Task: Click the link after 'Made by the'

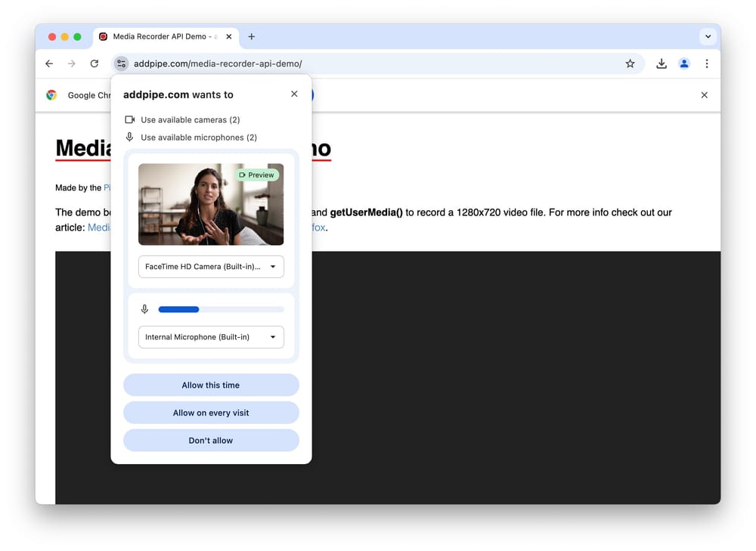Action: click(x=107, y=187)
